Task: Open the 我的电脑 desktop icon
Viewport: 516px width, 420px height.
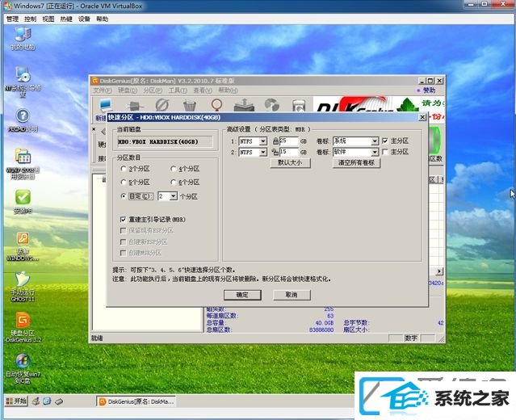Action: 23,39
